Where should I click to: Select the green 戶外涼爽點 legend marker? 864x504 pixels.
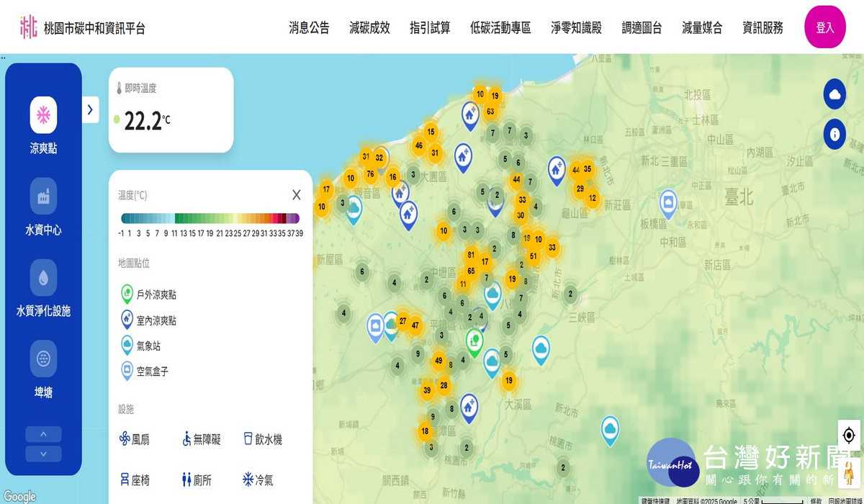[127, 294]
